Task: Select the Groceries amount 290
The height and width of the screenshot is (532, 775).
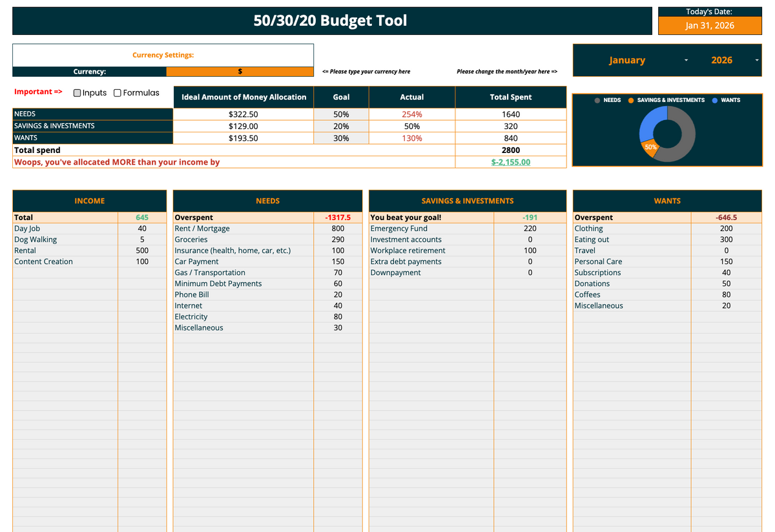Action: pyautogui.click(x=338, y=240)
